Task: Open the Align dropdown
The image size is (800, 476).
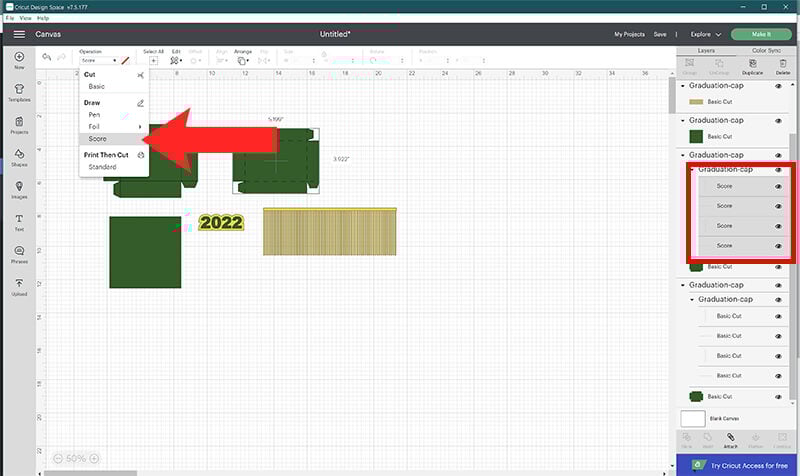Action: (222, 61)
